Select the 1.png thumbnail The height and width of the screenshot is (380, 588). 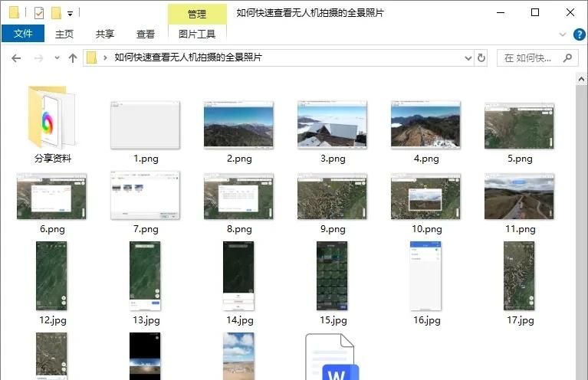click(146, 125)
